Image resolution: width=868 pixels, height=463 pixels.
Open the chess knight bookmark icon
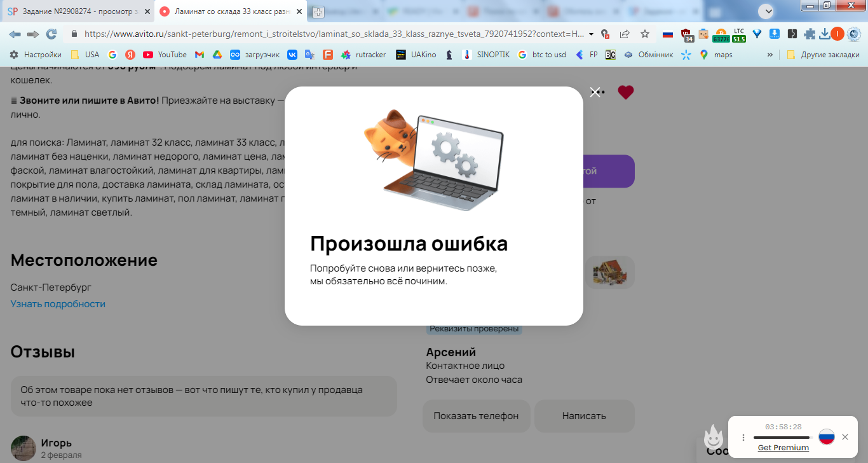[449, 55]
